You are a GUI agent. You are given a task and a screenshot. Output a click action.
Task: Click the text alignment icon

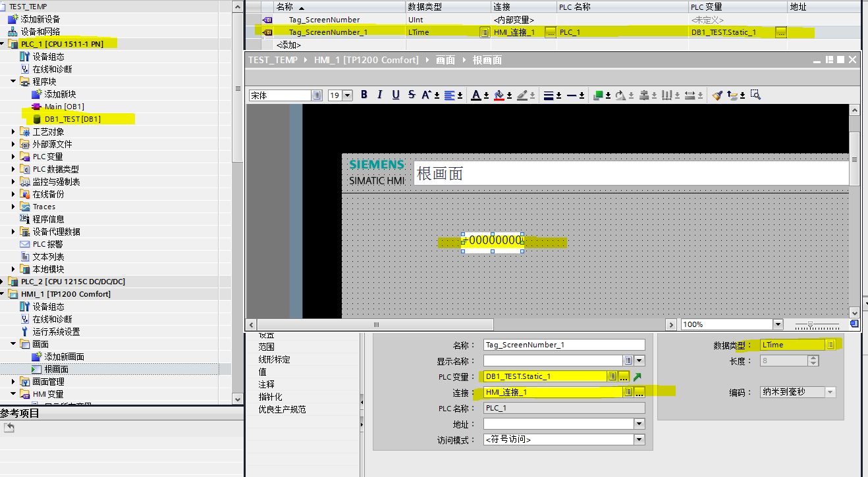tap(450, 95)
